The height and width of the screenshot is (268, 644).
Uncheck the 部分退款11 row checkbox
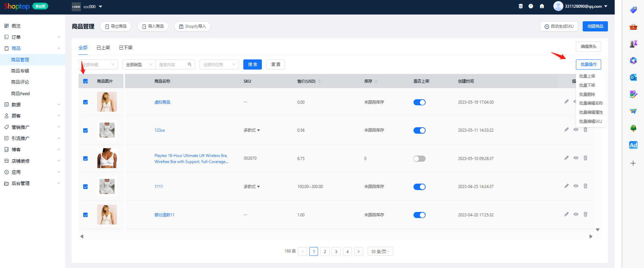[x=86, y=215]
